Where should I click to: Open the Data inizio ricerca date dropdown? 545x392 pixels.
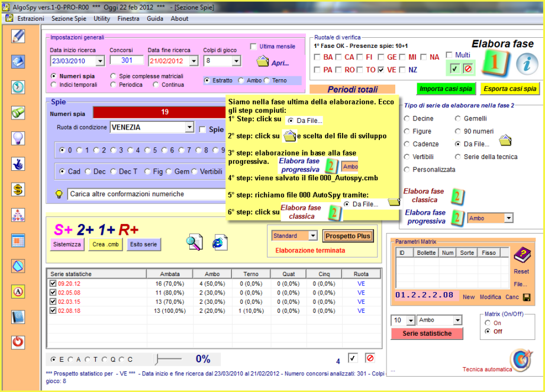[x=100, y=61]
